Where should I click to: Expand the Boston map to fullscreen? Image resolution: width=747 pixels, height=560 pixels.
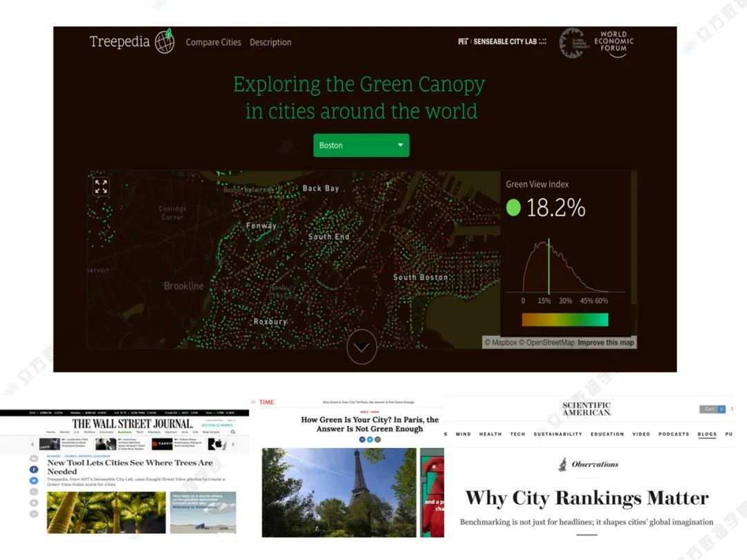click(x=101, y=187)
